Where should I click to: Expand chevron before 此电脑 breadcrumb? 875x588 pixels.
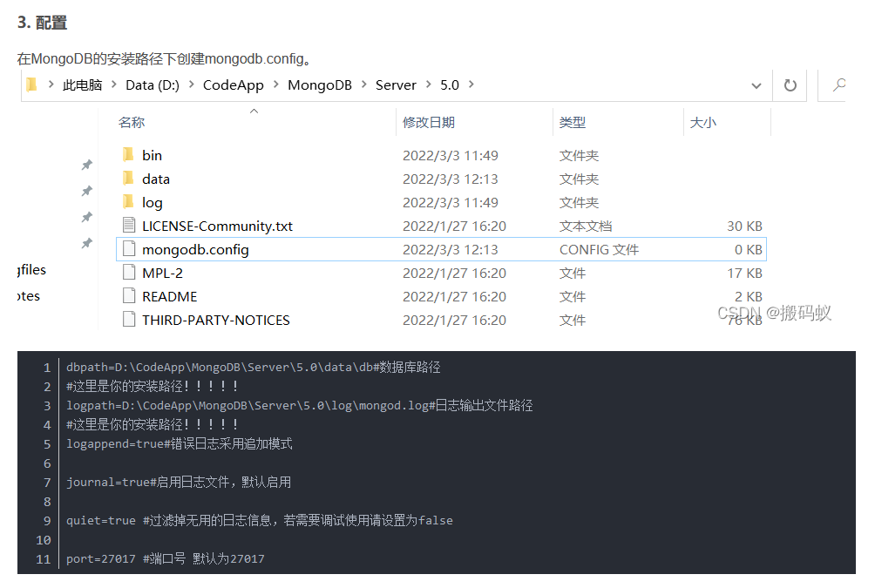tap(51, 84)
